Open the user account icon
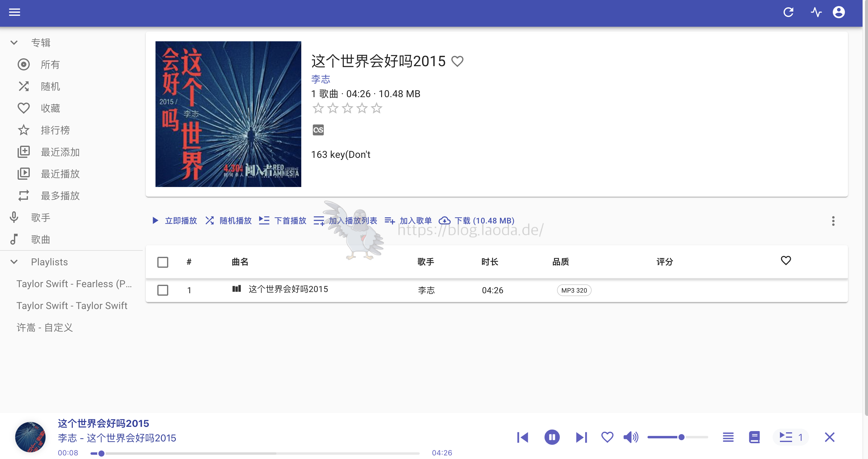Viewport: 868px width, 459px height. (x=838, y=12)
